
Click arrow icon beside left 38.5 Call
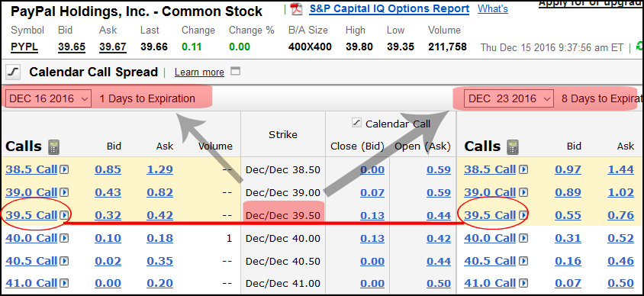[x=63, y=169]
